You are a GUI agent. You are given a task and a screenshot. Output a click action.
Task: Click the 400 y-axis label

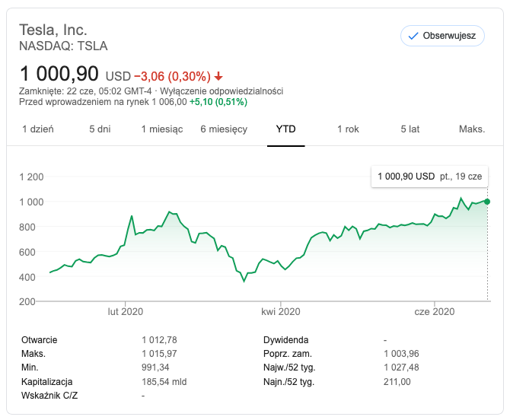[x=27, y=277]
